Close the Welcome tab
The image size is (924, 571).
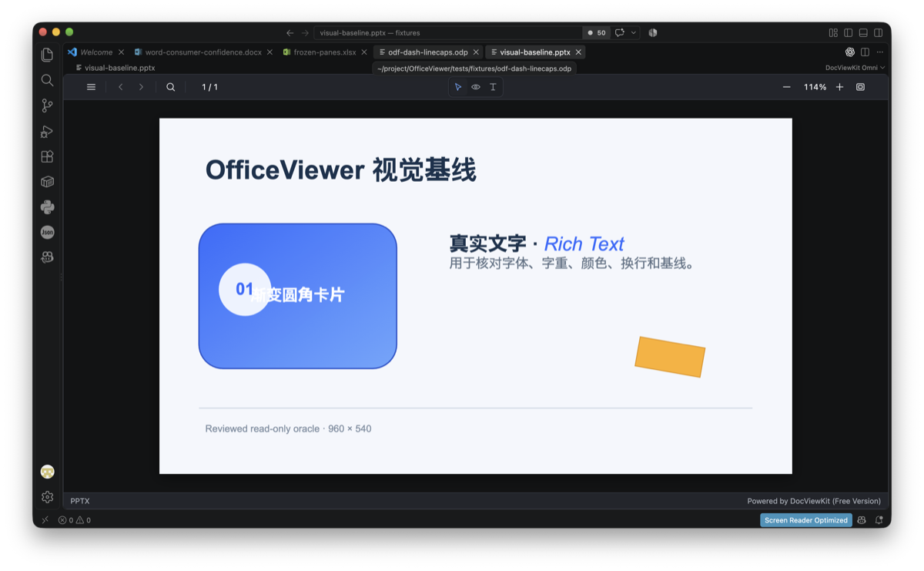[x=121, y=52]
